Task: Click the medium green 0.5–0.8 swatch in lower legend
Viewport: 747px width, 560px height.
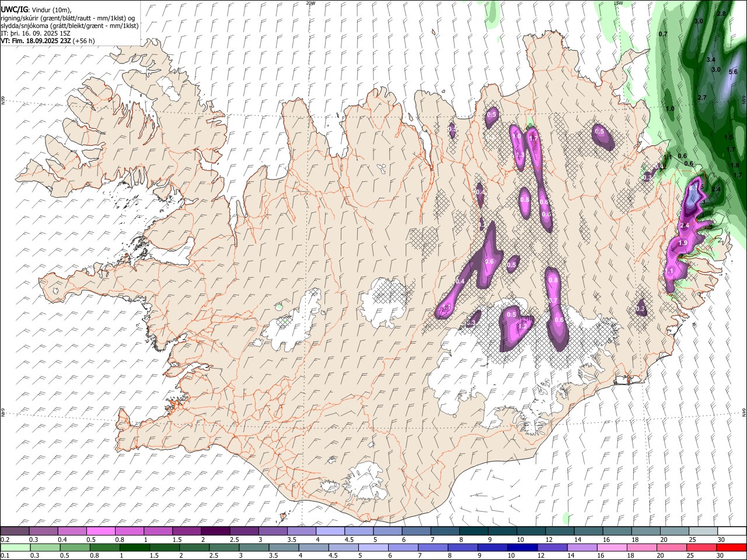Action: pyautogui.click(x=75, y=547)
